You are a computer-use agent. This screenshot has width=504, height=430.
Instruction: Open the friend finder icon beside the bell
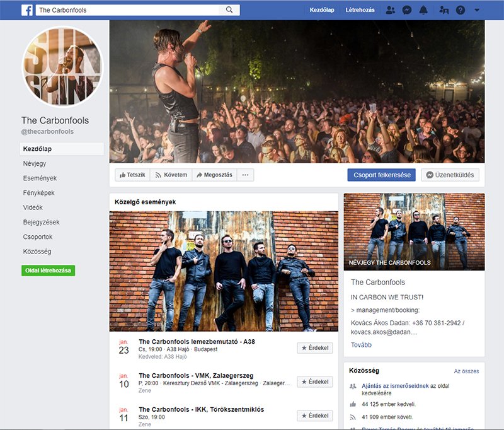point(444,10)
